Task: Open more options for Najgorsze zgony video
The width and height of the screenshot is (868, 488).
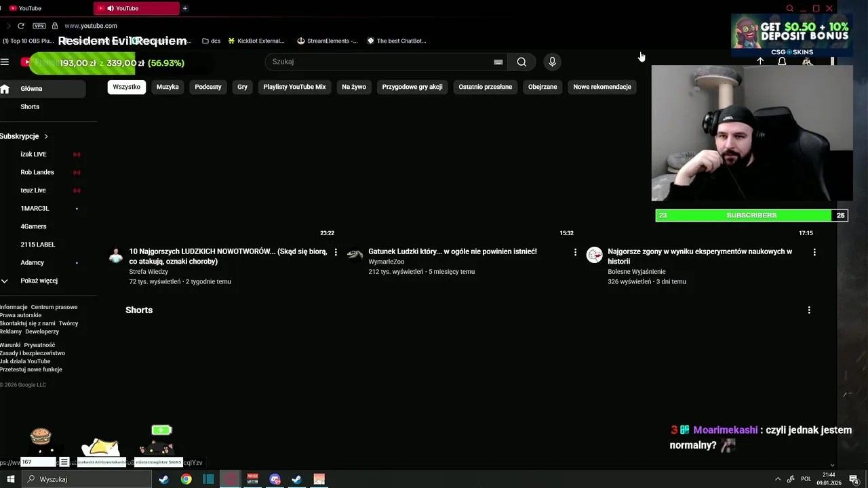Action: pyautogui.click(x=814, y=252)
